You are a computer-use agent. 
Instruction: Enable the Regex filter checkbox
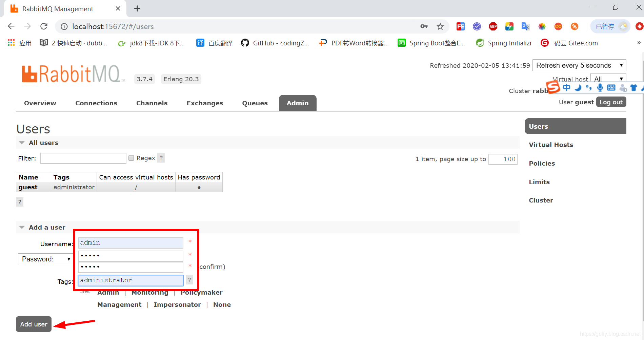[132, 158]
